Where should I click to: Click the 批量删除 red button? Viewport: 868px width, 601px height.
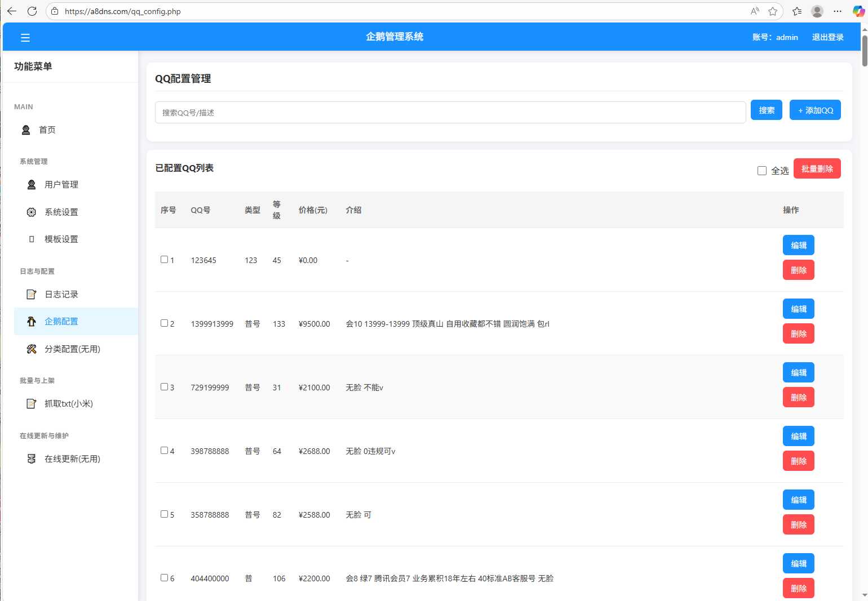[x=817, y=168]
